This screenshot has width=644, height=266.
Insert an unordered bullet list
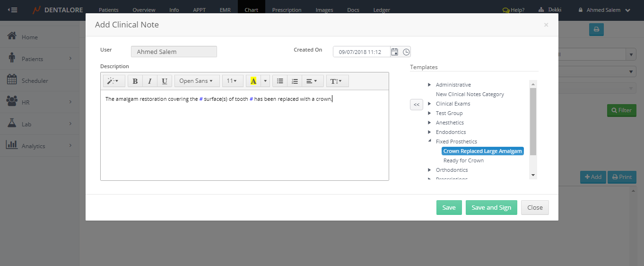[x=280, y=81]
